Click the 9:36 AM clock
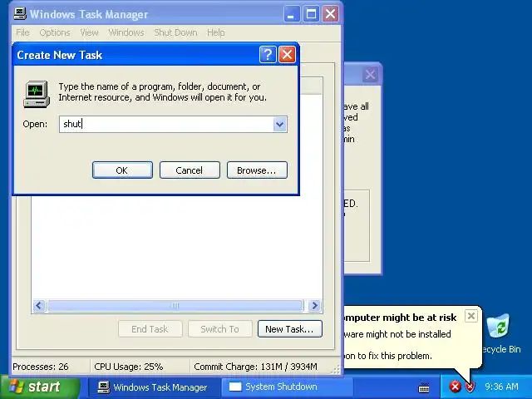The width and height of the screenshot is (532, 399). [x=501, y=387]
